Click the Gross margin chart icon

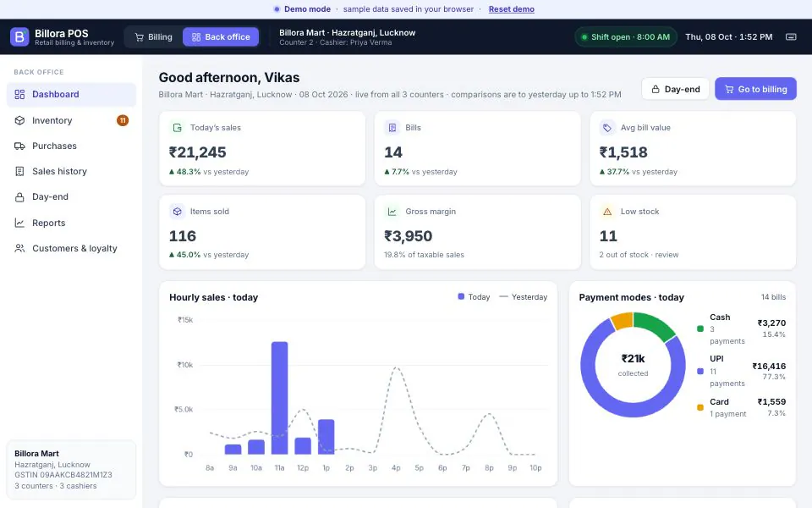tap(392, 212)
